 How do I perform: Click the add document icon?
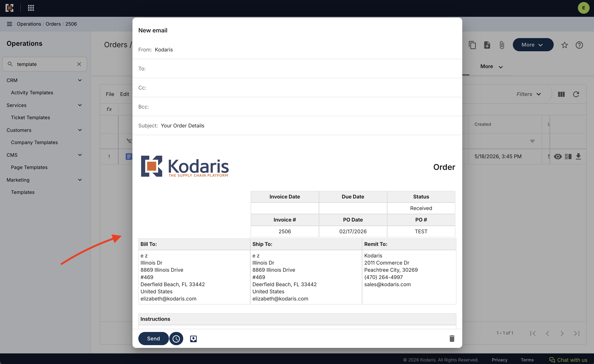pos(487,45)
